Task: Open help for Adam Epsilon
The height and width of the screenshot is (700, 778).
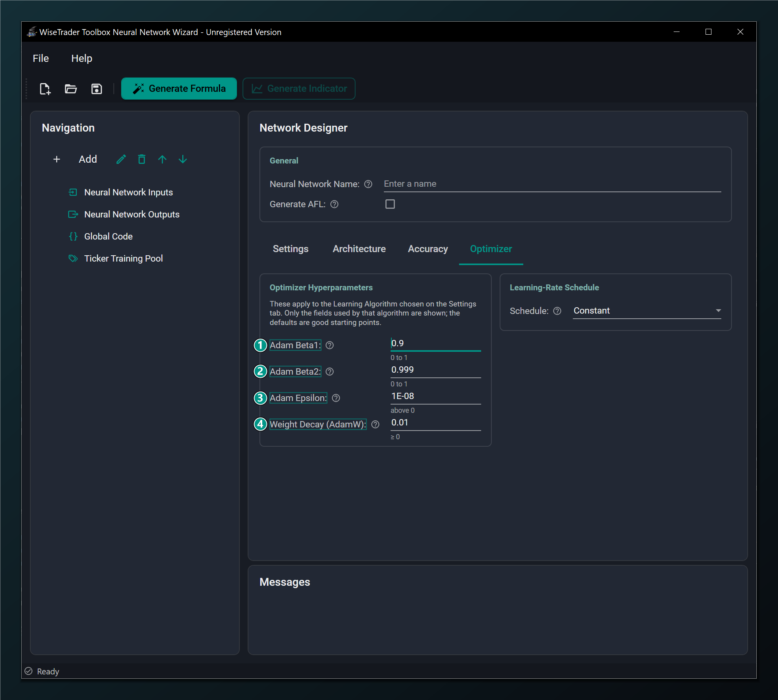Action: (336, 398)
